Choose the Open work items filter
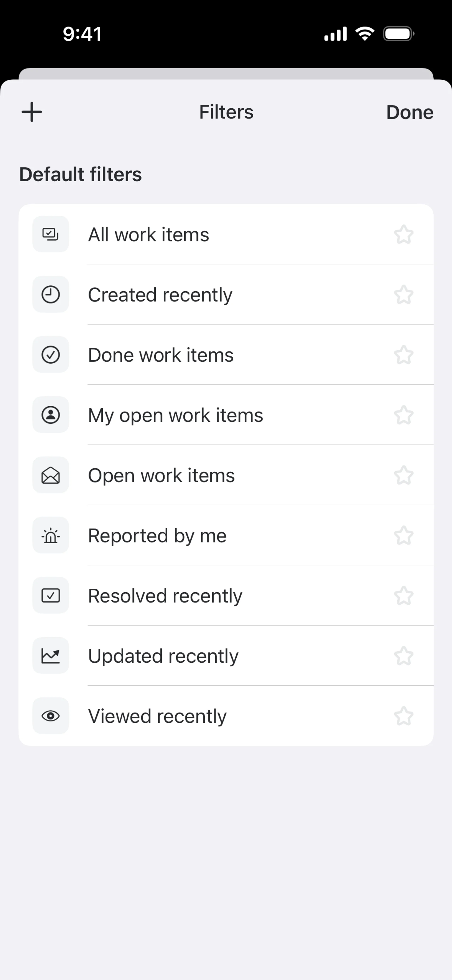Image resolution: width=452 pixels, height=980 pixels. click(161, 476)
